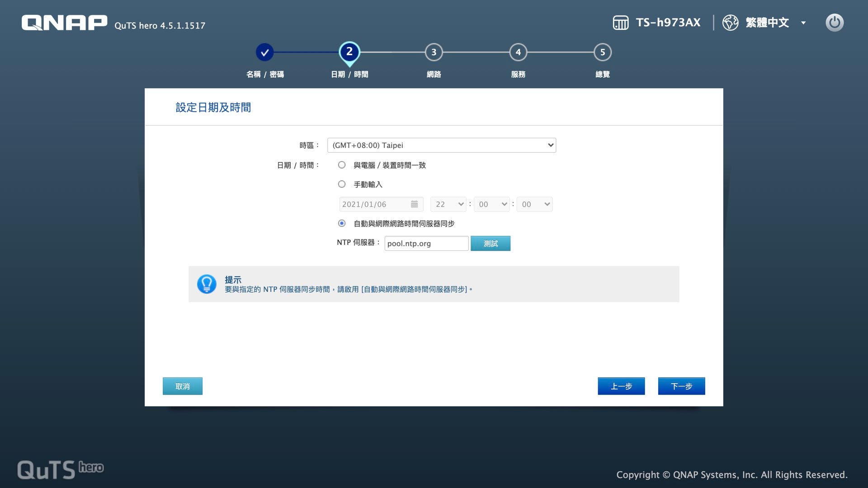868x488 pixels.
Task: Click the 名稱 / 密碼 step label
Action: [265, 74]
